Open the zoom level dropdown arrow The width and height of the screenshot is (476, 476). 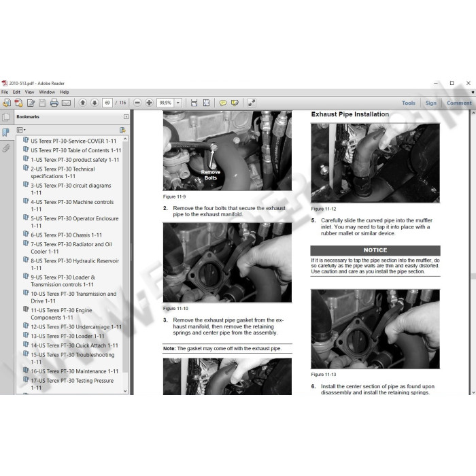(178, 103)
